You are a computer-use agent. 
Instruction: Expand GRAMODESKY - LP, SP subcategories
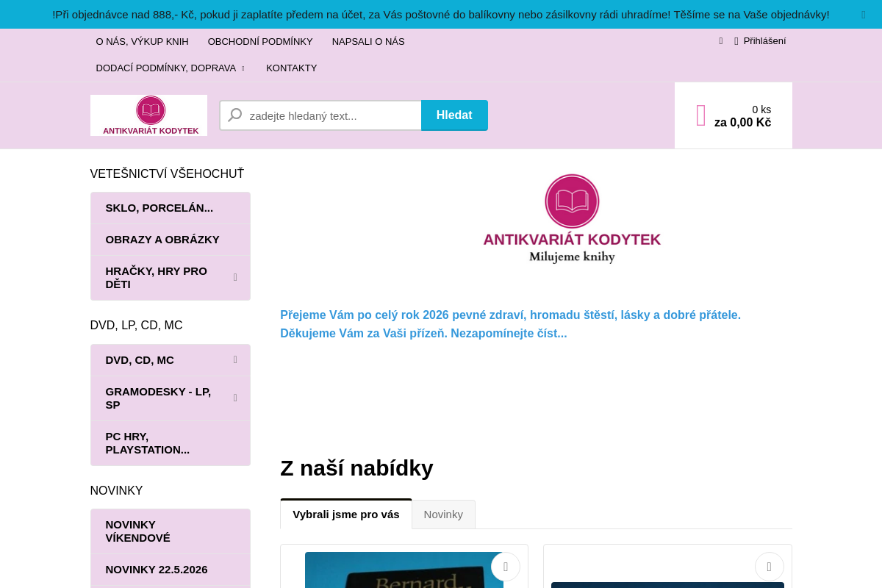click(x=235, y=398)
